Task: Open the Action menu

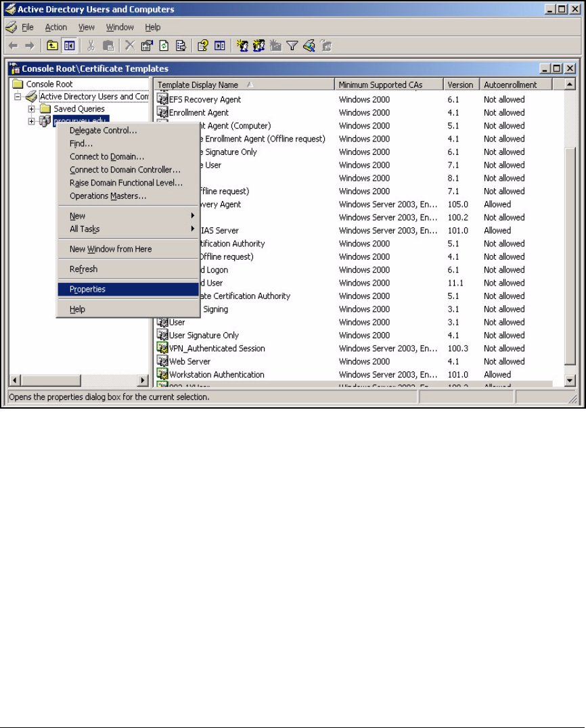Action: coord(55,27)
